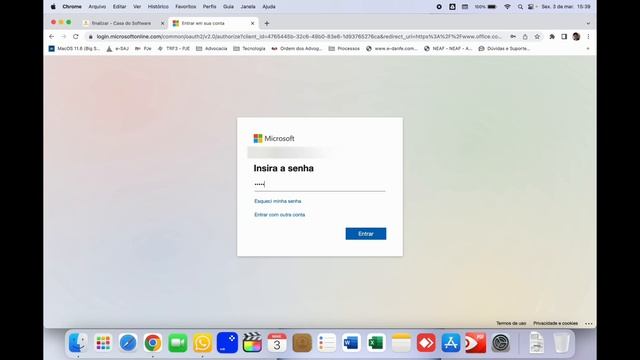The image size is (640, 360).
Task: Open FaceTime from the Dock
Action: coord(178,343)
